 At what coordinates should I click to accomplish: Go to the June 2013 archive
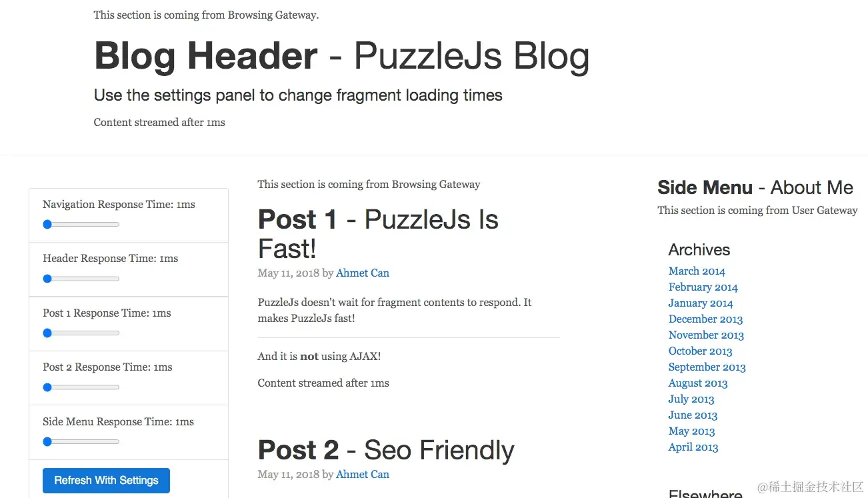(x=693, y=415)
